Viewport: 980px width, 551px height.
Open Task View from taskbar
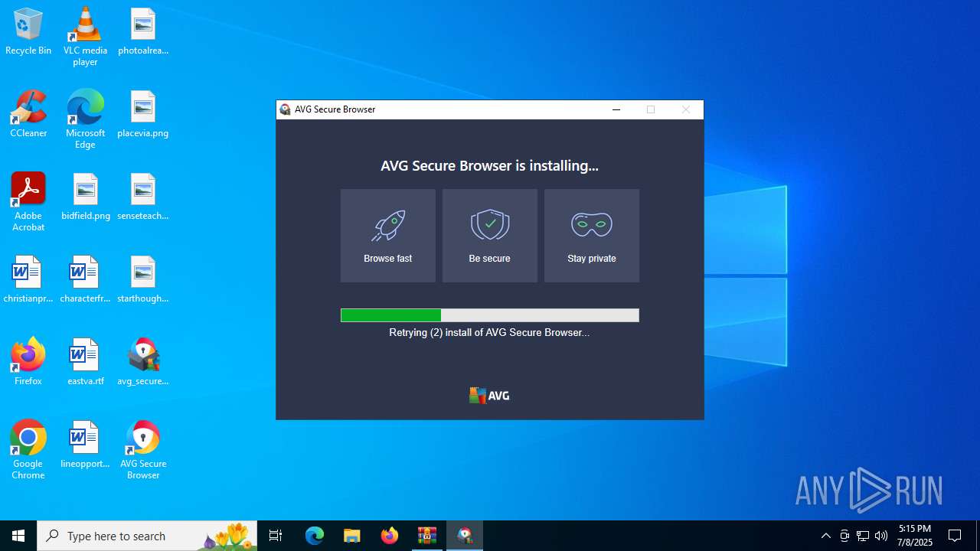[x=276, y=536]
